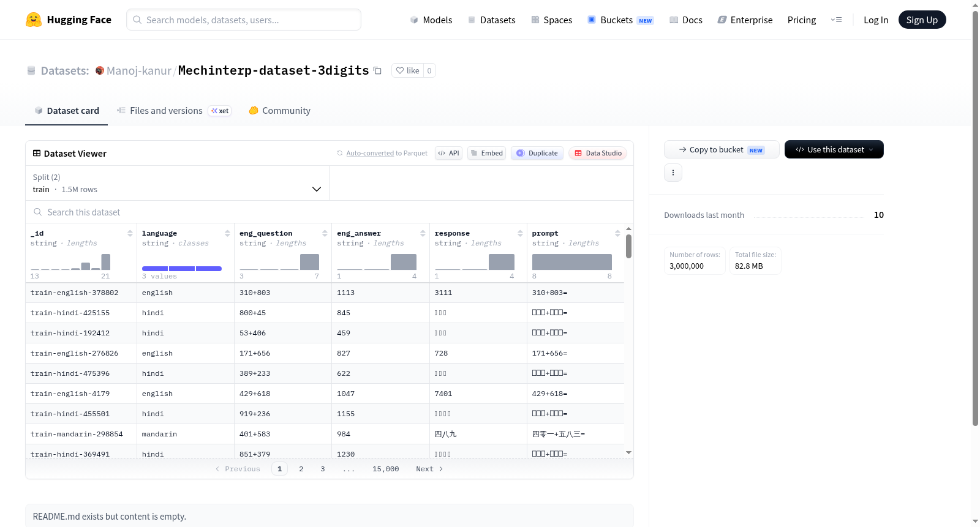Open the Datasets page
This screenshot has width=980, height=527.
492,20
